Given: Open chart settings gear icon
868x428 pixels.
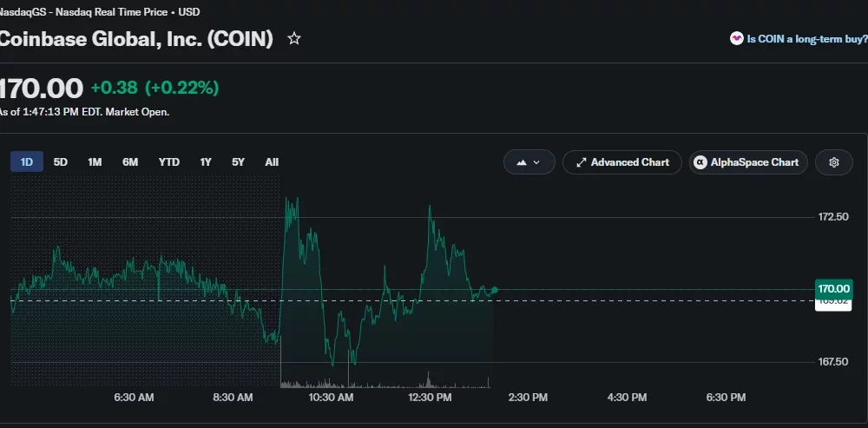Looking at the screenshot, I should (833, 162).
